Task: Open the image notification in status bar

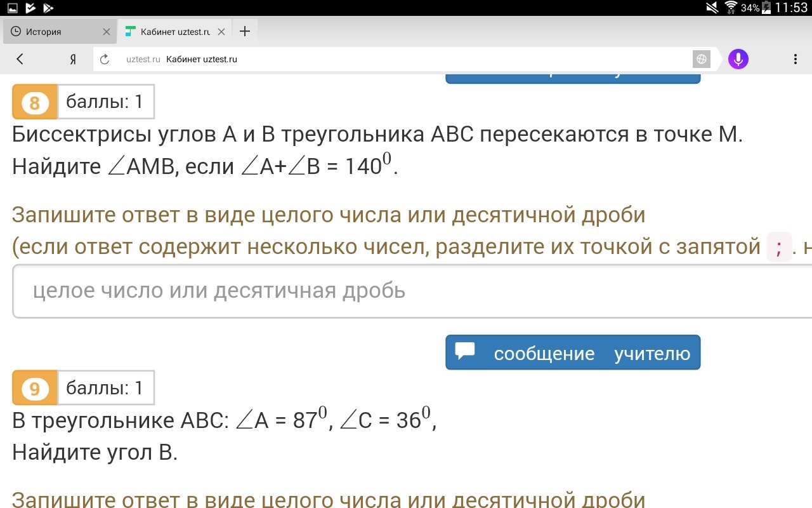Action: [x=13, y=8]
